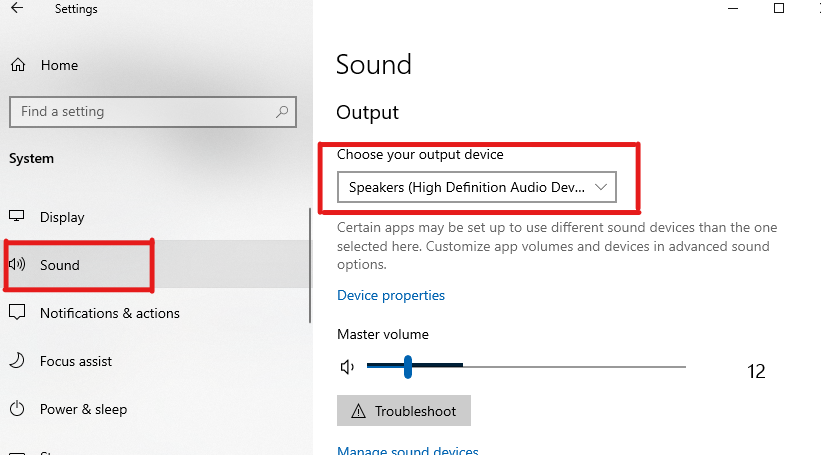This screenshot has height=455, width=821.
Task: Click the Sound speaker sidebar icon
Action: (17, 265)
